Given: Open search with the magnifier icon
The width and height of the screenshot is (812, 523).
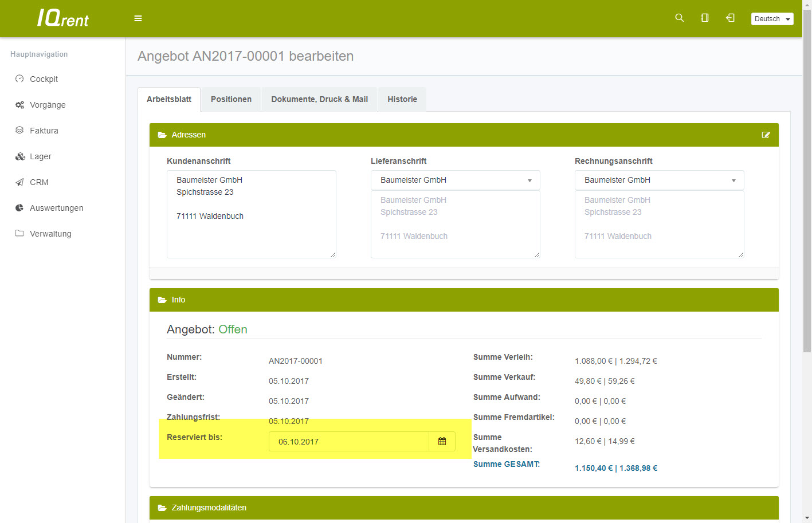Looking at the screenshot, I should click(680, 18).
